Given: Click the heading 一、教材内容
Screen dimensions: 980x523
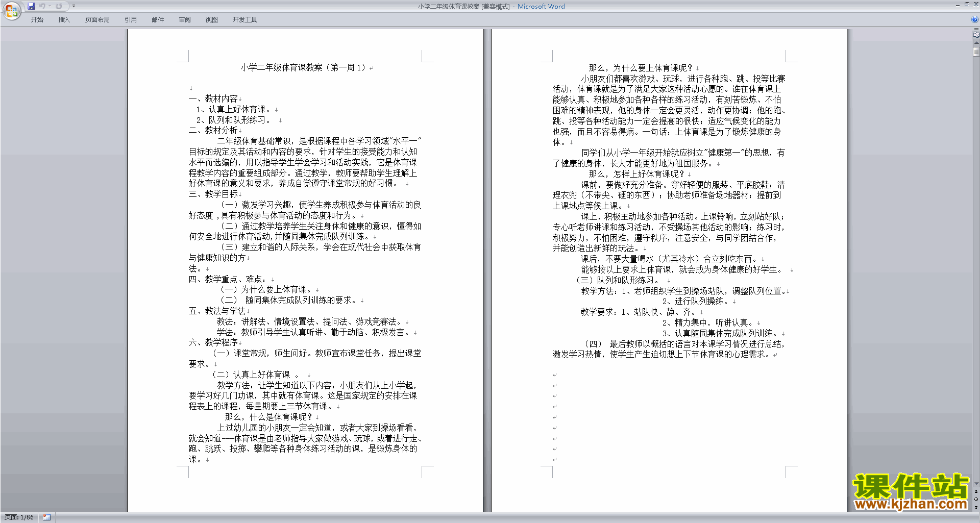Looking at the screenshot, I should point(213,98).
